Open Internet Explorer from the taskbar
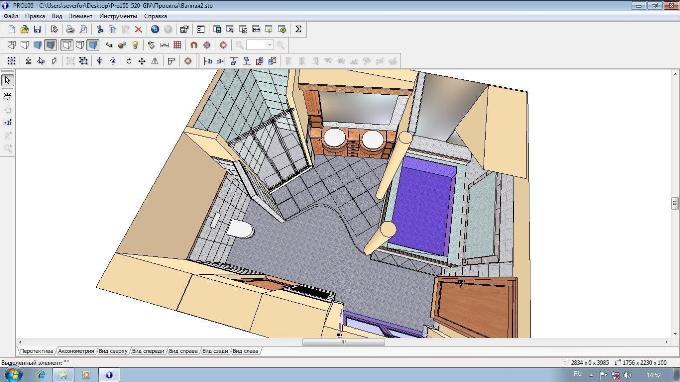The image size is (680, 382). (x=41, y=375)
